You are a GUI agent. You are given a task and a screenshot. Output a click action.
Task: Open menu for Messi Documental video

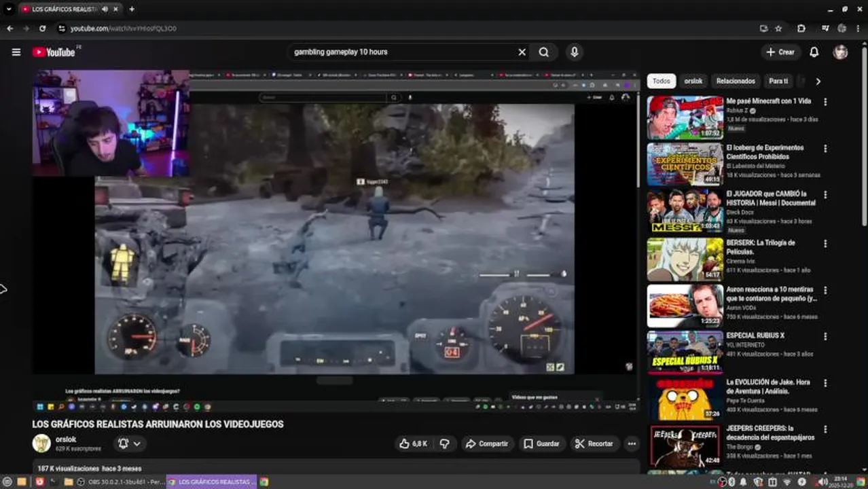click(825, 196)
